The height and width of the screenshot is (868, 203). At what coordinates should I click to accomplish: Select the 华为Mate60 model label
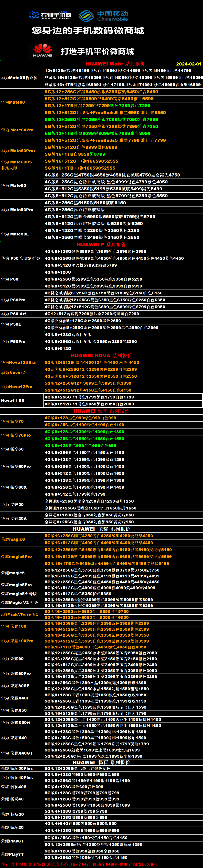[13, 102]
